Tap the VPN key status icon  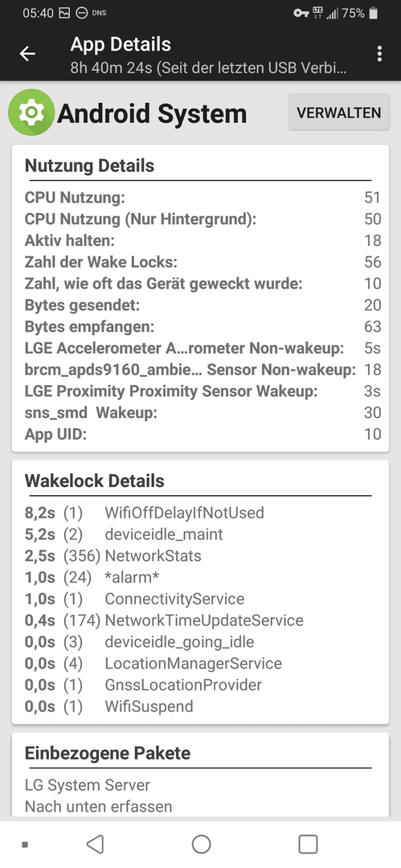tap(301, 13)
